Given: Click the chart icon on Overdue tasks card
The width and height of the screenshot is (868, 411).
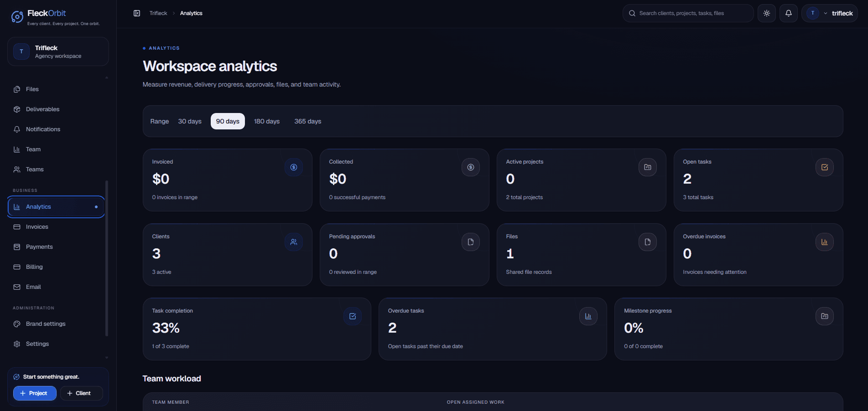Looking at the screenshot, I should click(588, 316).
